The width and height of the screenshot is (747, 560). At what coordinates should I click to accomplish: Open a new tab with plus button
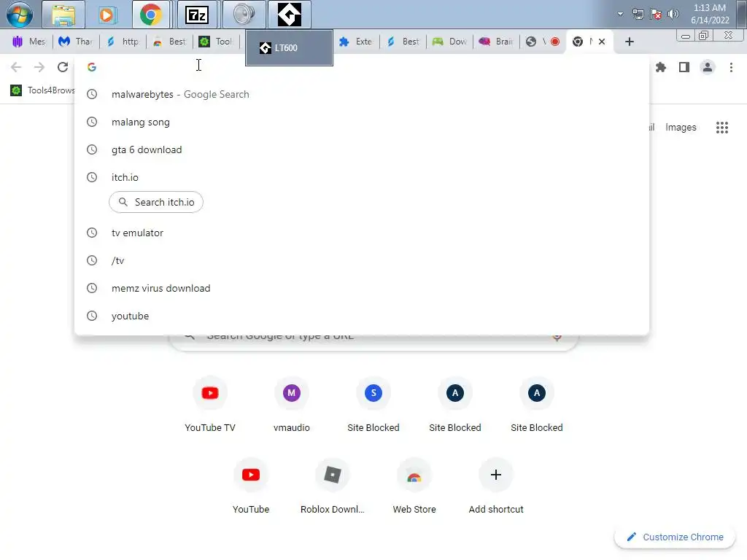pyautogui.click(x=630, y=42)
